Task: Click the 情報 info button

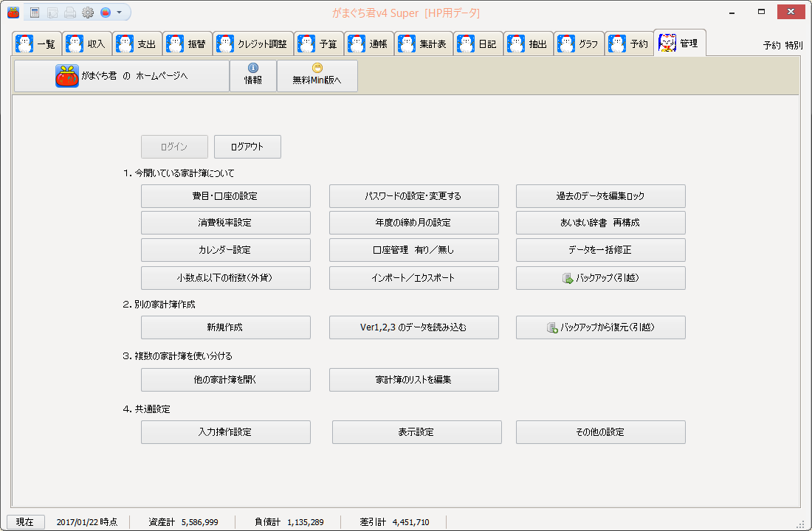Action: tap(252, 76)
